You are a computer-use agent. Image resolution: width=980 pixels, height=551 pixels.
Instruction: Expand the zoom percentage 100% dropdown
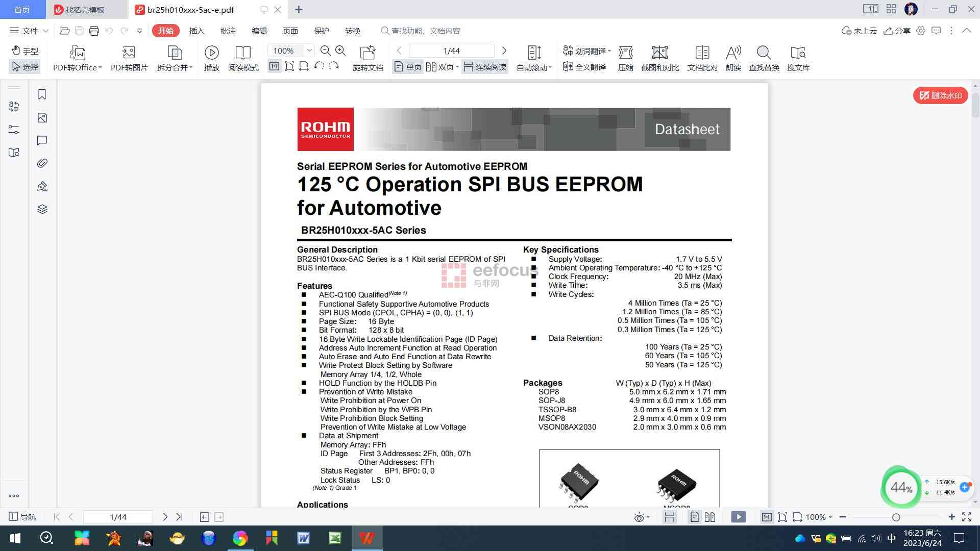pos(309,51)
